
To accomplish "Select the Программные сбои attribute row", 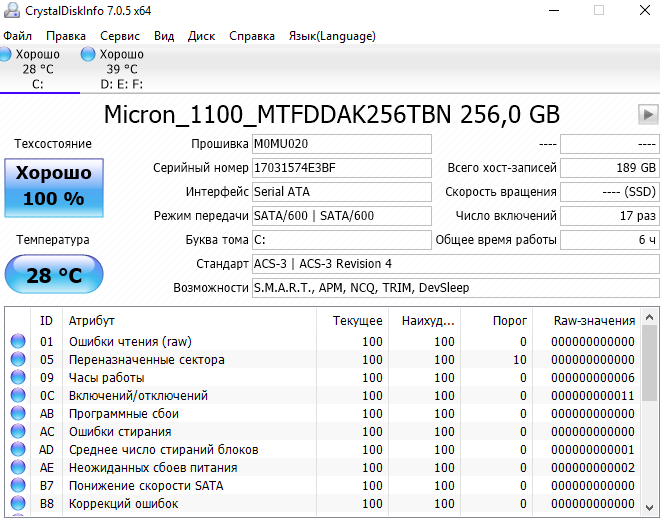I will click(x=323, y=413).
